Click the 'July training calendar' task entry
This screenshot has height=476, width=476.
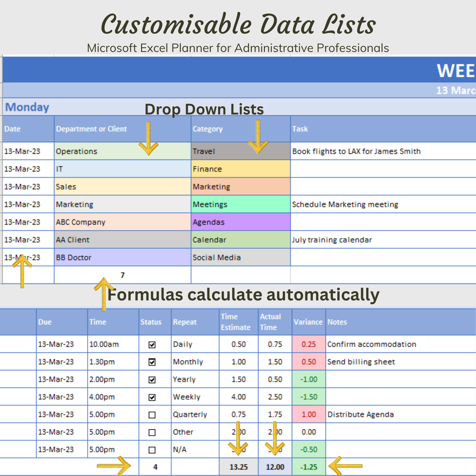point(332,240)
